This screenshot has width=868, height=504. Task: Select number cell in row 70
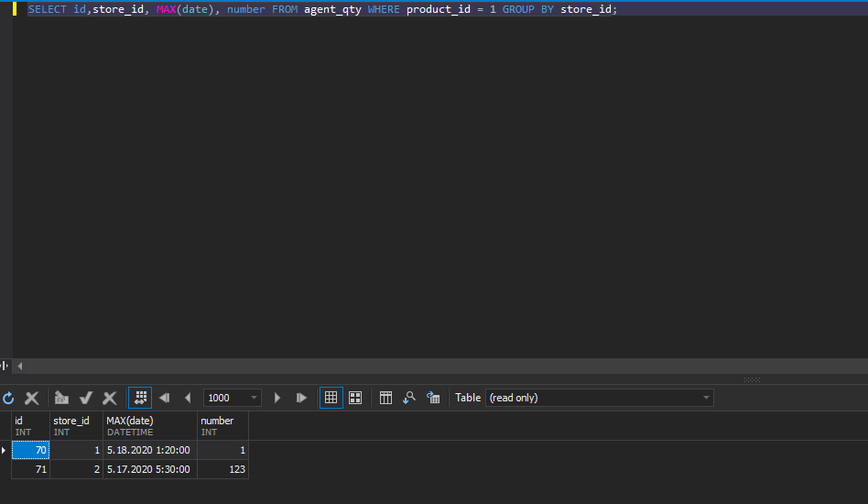(x=222, y=450)
